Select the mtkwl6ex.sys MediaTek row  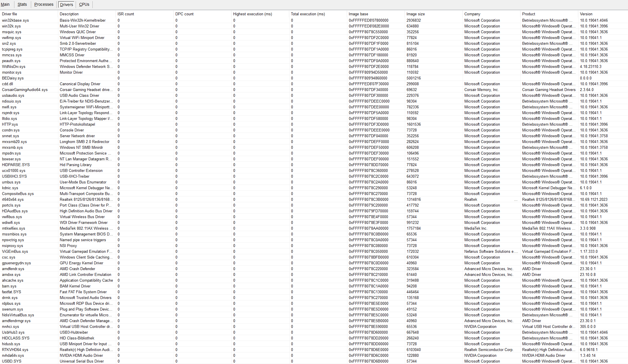tap(13, 228)
